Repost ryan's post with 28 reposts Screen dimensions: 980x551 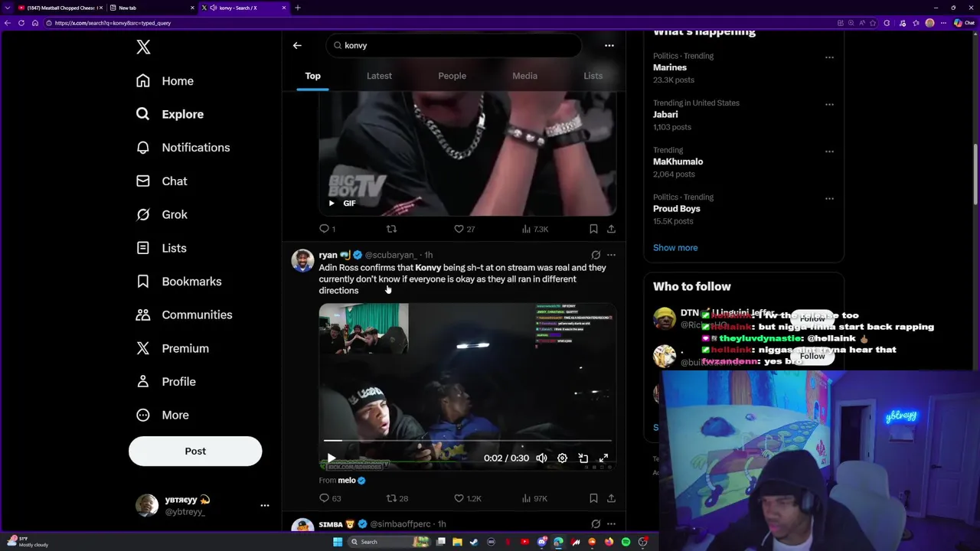pyautogui.click(x=397, y=498)
